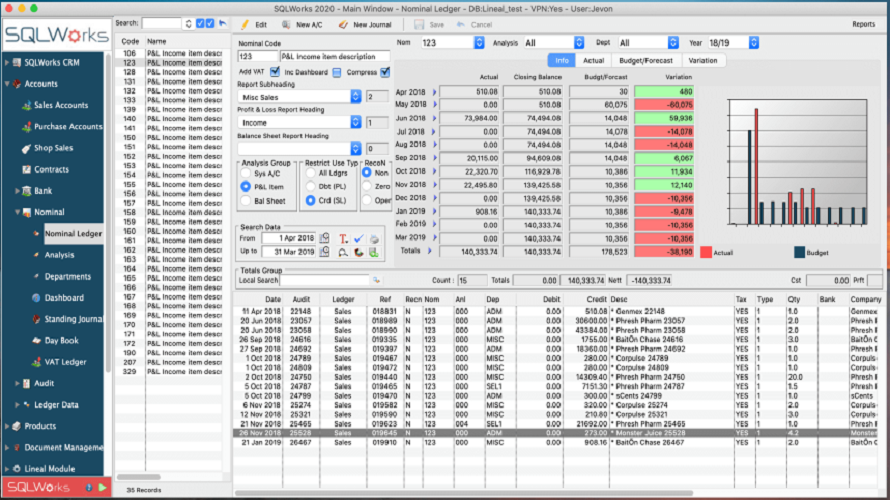This screenshot has width=890, height=500.
Task: Click the magnifier search icon in Search Data
Action: (x=343, y=252)
